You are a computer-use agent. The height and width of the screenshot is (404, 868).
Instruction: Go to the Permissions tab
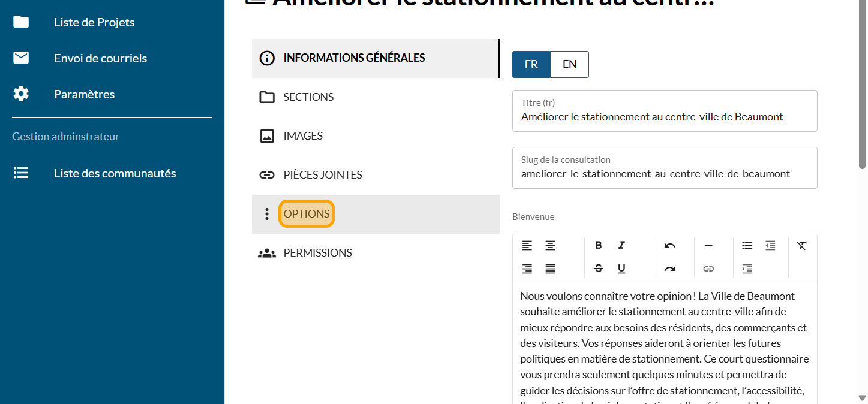pyautogui.click(x=317, y=253)
